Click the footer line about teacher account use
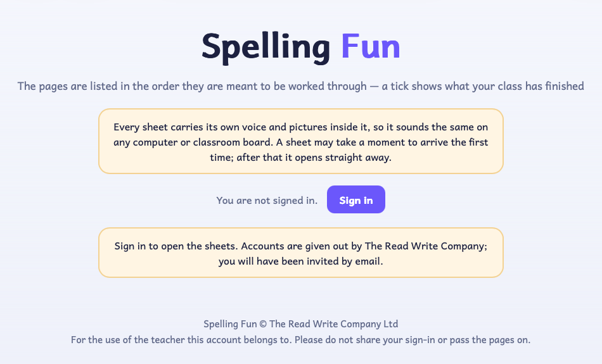The image size is (602, 364). tap(300, 340)
